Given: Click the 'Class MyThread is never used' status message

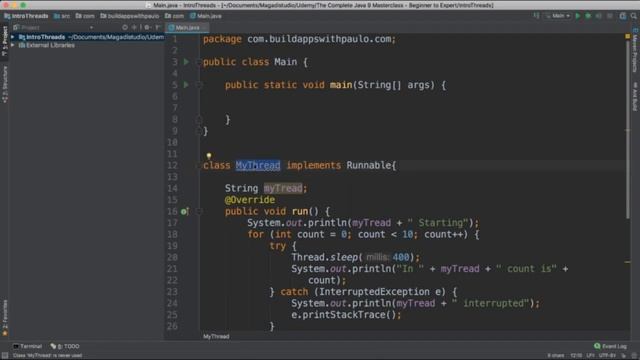Looking at the screenshot, I should [47, 356].
